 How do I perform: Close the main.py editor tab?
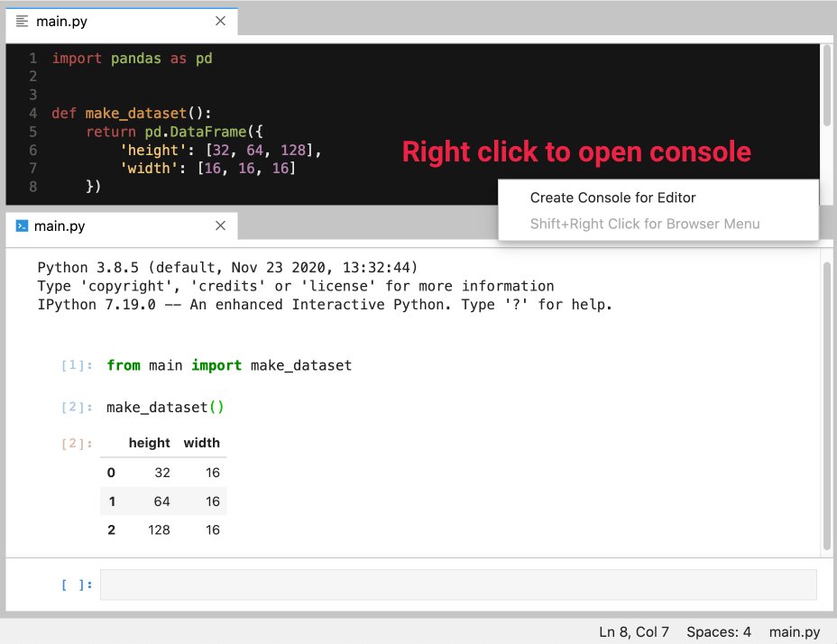[221, 22]
